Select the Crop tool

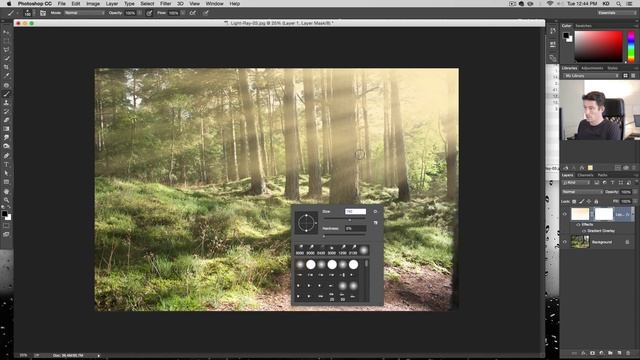(6, 67)
